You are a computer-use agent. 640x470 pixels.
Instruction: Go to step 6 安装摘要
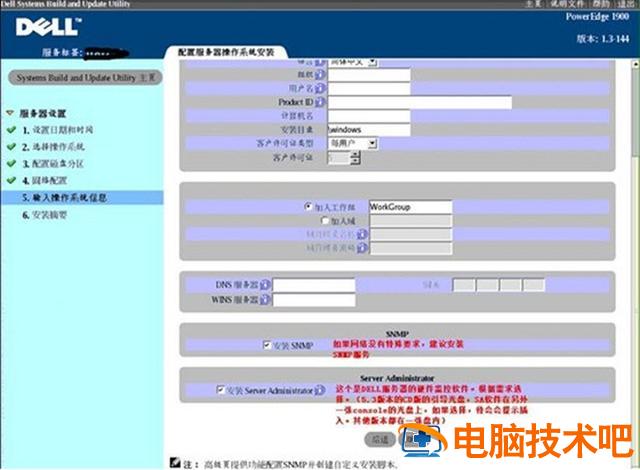[44, 215]
